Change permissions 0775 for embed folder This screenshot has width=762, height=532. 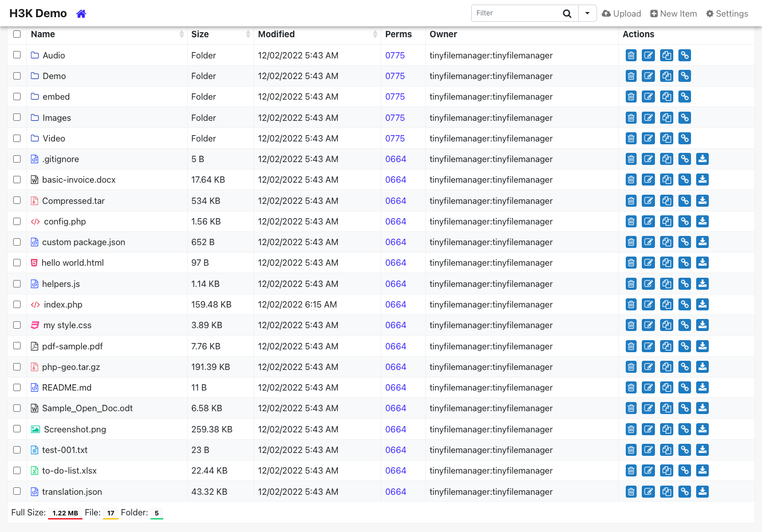click(395, 97)
